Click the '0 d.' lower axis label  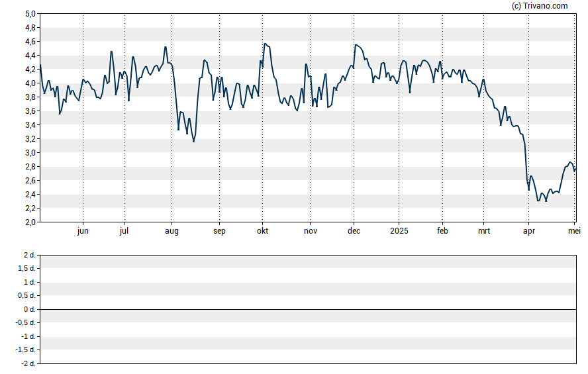click(x=30, y=309)
